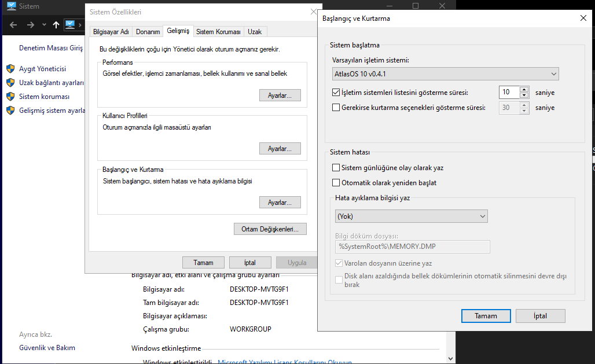Open Denetim Masası Giriş link

pos(51,48)
